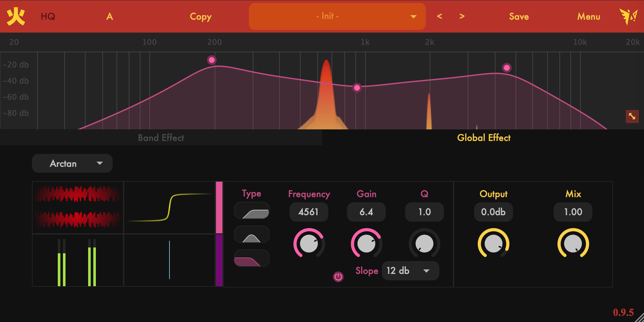Open the Init preset dropdown
Screen dimensions: 644x322
[x=337, y=16]
